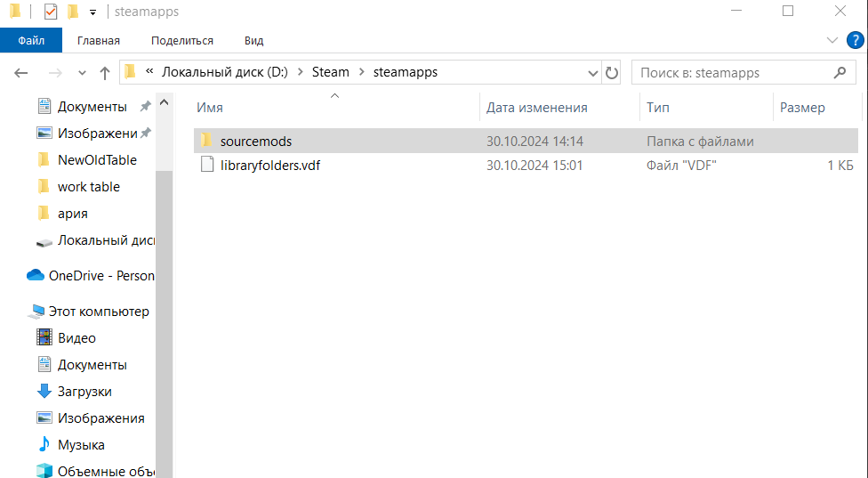
Task: Click the date 30.10.2024 14:14
Action: click(x=534, y=142)
